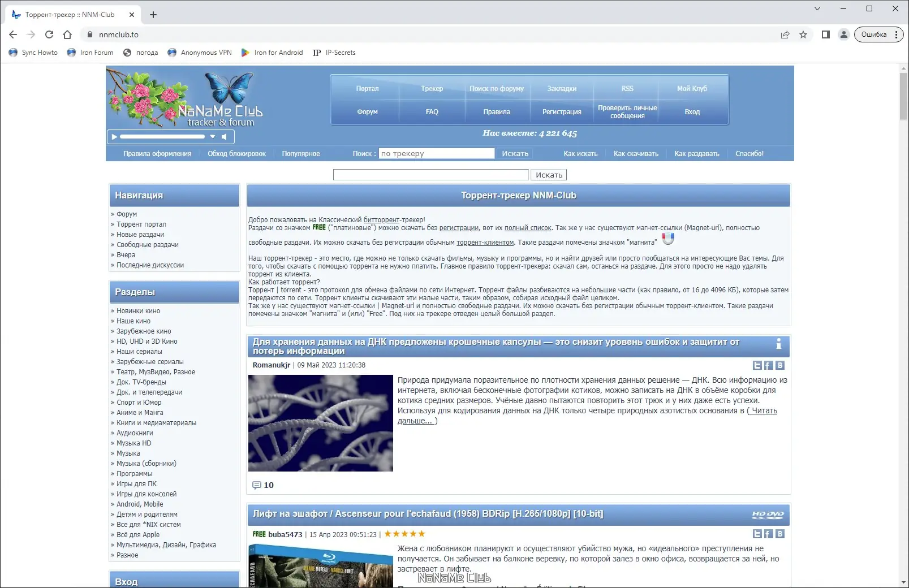The width and height of the screenshot is (909, 588).
Task: Open Проверить личные сообщения
Action: 627,112
